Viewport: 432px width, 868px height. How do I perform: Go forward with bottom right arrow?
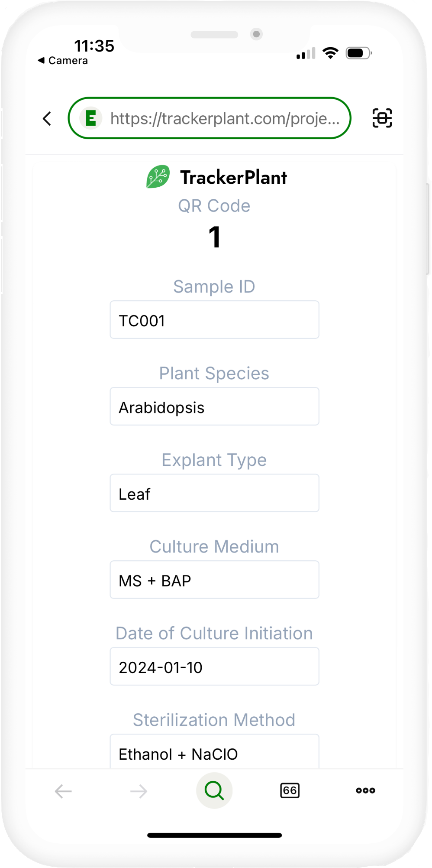pos(139,791)
